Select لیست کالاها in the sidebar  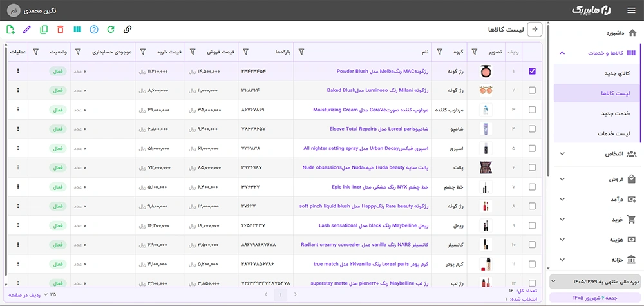(597, 93)
